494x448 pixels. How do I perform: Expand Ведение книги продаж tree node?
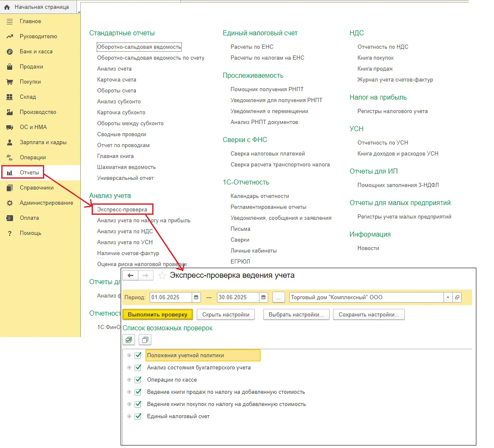[129, 392]
